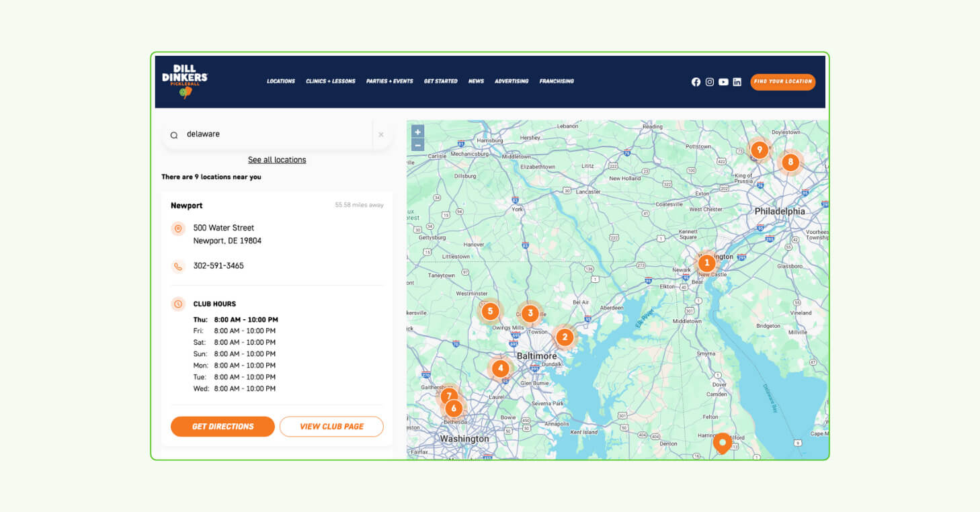This screenshot has width=980, height=512.
Task: Open the LinkedIn icon
Action: [737, 81]
